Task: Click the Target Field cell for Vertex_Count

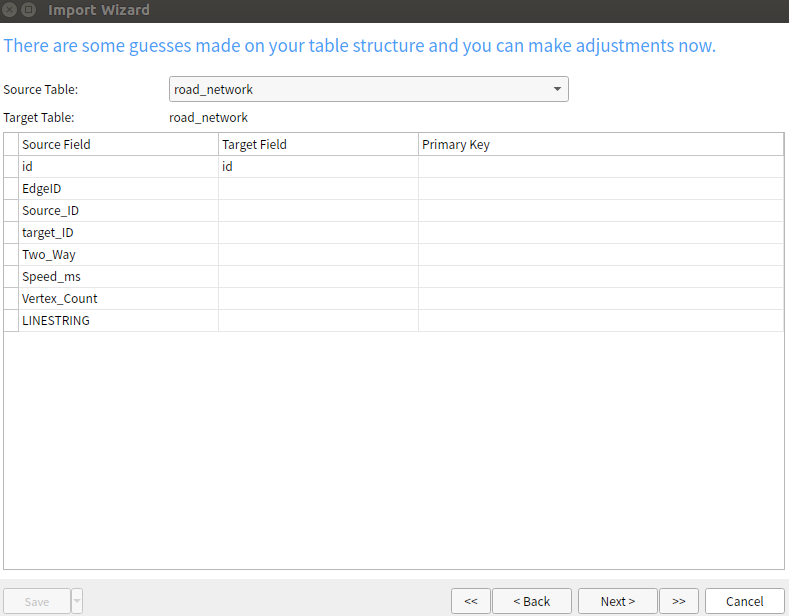Action: coord(318,298)
